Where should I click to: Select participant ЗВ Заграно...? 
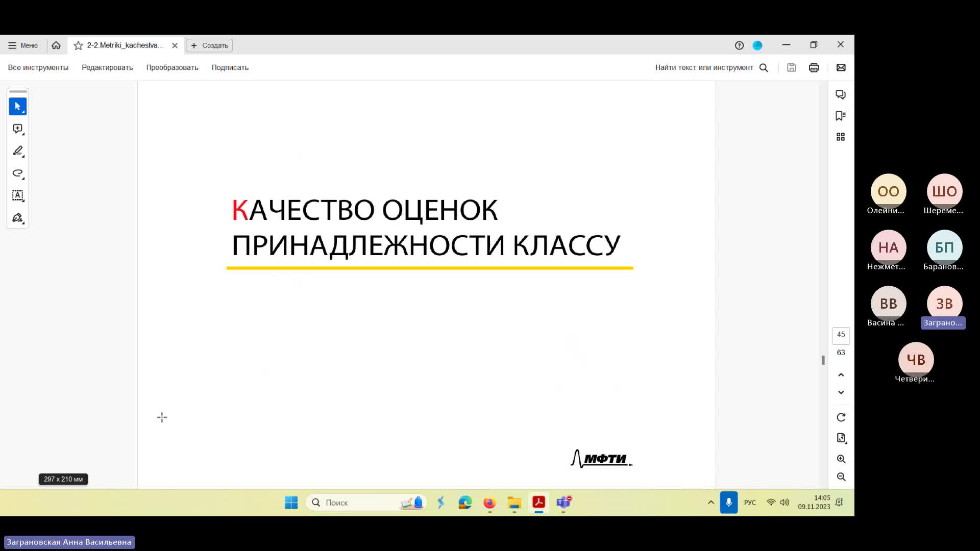click(944, 307)
